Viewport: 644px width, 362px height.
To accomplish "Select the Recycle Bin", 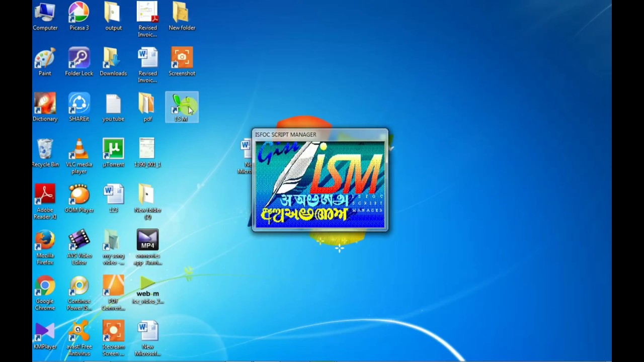I will click(x=45, y=153).
